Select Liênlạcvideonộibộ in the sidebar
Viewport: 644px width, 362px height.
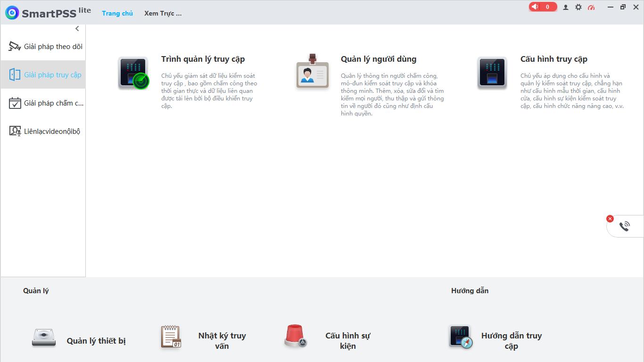click(45, 132)
